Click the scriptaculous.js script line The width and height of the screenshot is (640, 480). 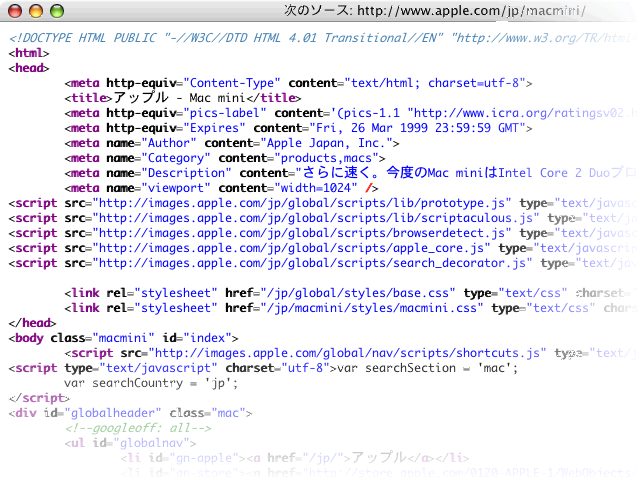(322, 218)
